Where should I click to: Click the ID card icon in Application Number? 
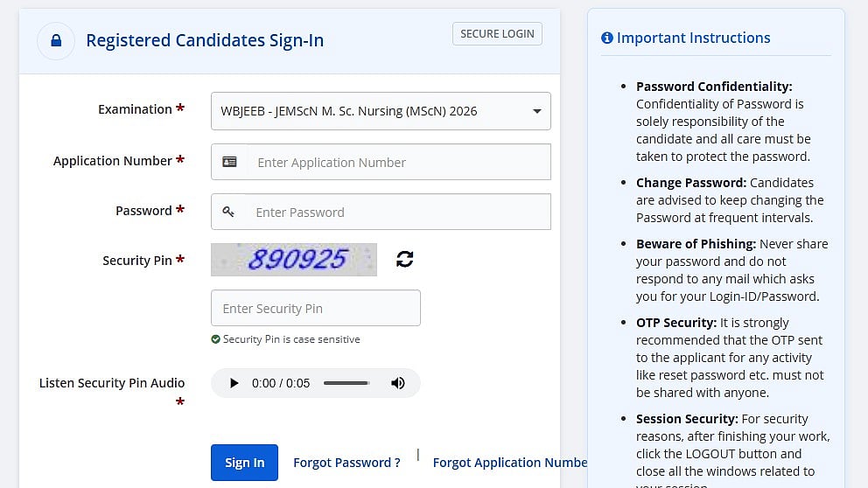[229, 162]
